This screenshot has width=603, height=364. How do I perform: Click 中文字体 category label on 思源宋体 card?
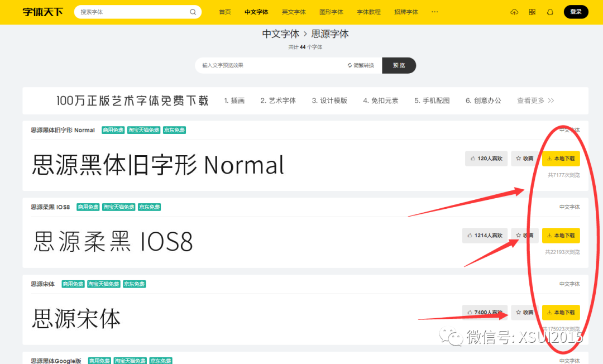569,284
